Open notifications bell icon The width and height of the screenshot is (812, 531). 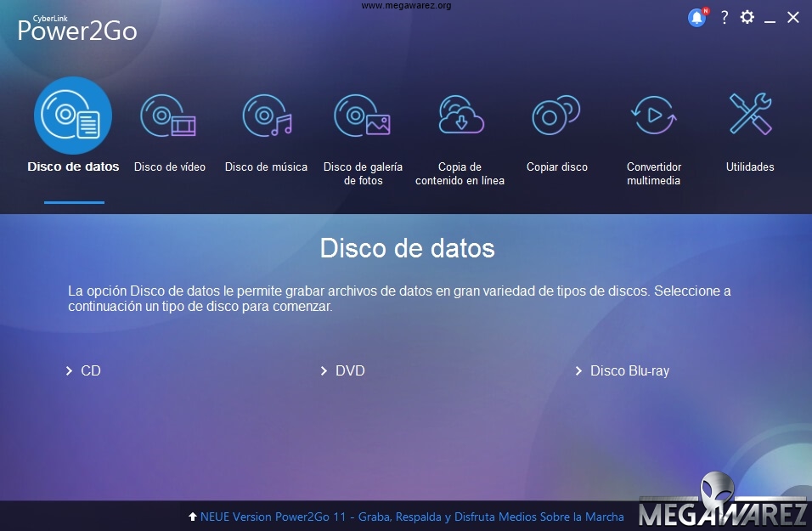(697, 18)
